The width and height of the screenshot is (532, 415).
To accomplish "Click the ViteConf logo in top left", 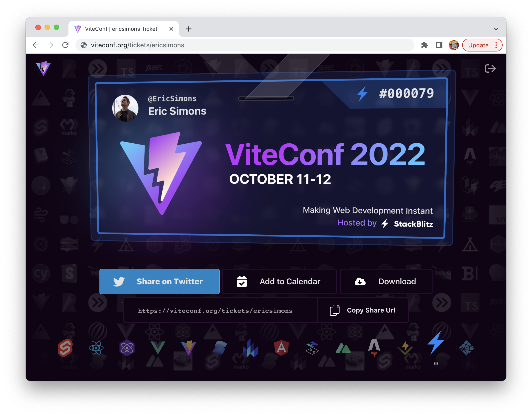I will 44,68.
